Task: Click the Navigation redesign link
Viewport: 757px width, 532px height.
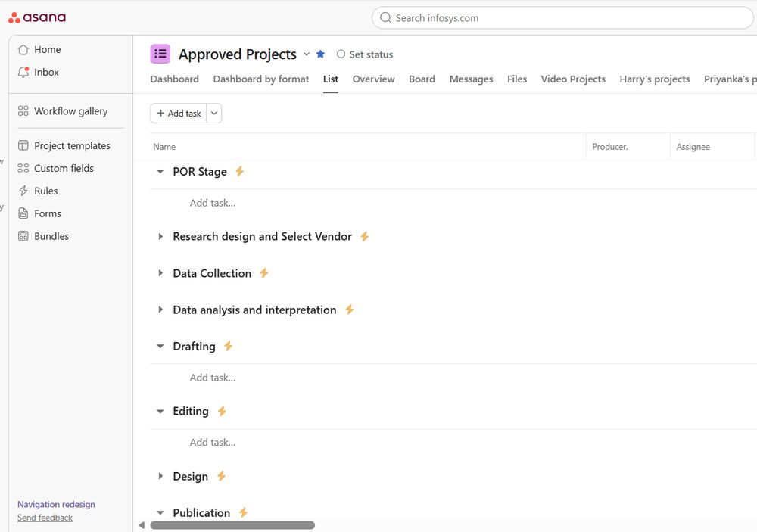Action: pos(56,504)
